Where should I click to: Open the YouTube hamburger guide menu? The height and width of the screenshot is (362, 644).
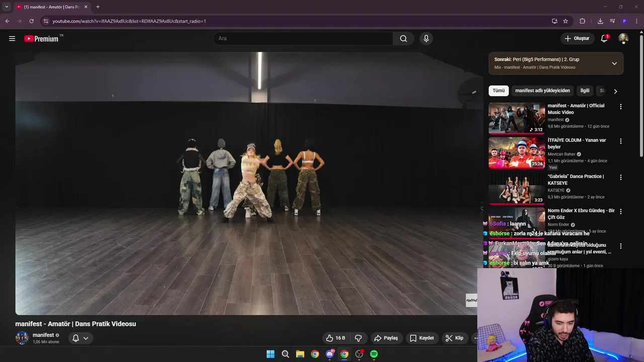[12, 38]
